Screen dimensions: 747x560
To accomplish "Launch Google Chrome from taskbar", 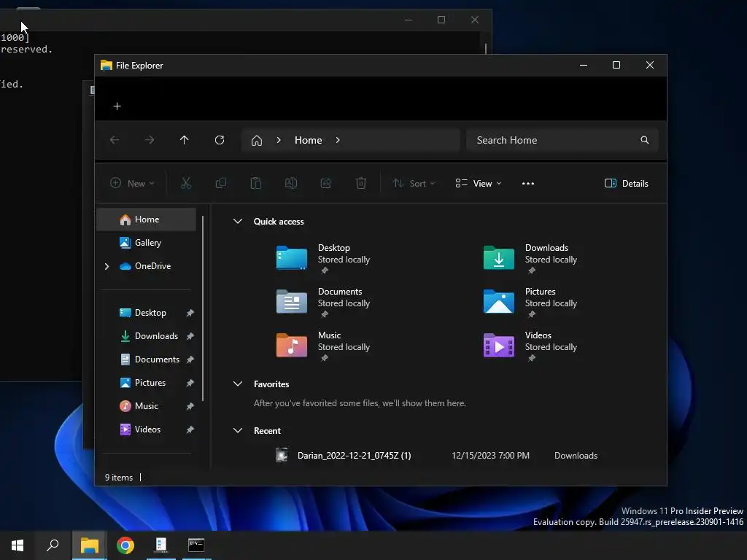I will tap(125, 545).
